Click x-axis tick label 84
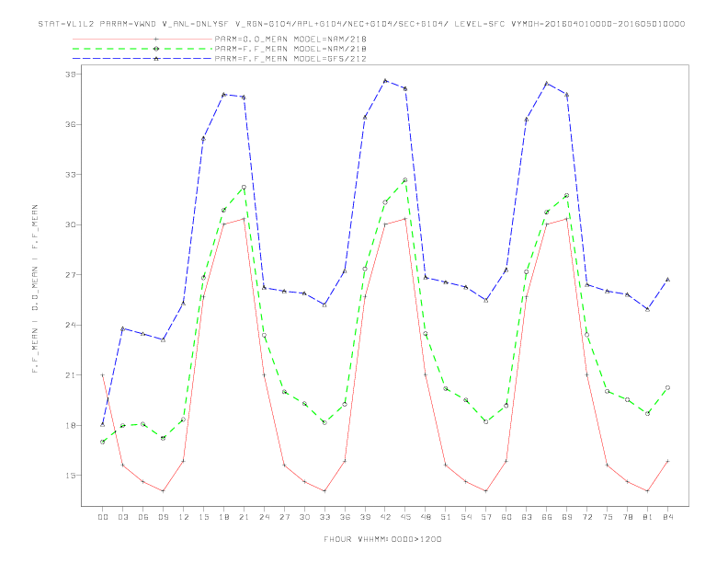 click(667, 517)
